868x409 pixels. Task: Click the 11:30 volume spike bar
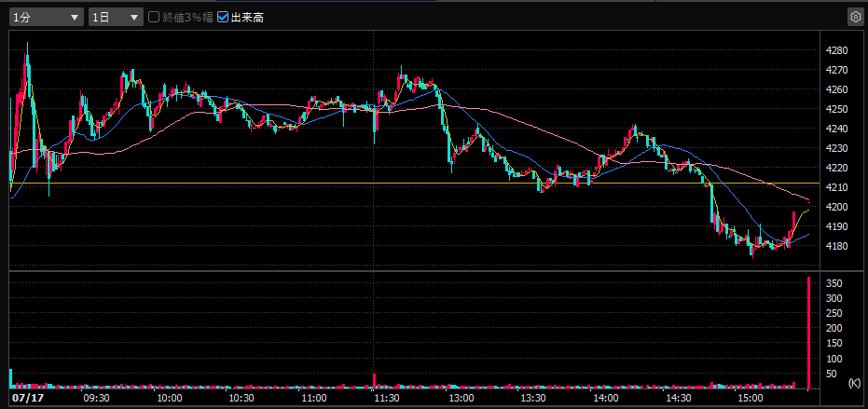pos(374,381)
